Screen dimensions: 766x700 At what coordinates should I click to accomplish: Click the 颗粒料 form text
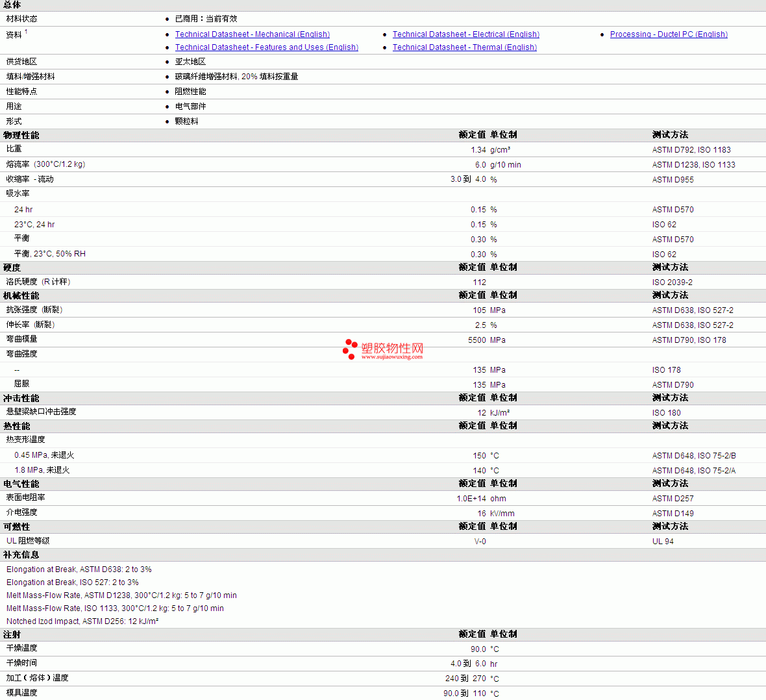point(186,121)
